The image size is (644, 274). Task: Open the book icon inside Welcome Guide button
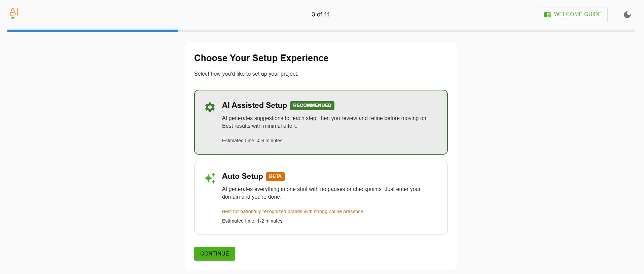click(x=547, y=14)
